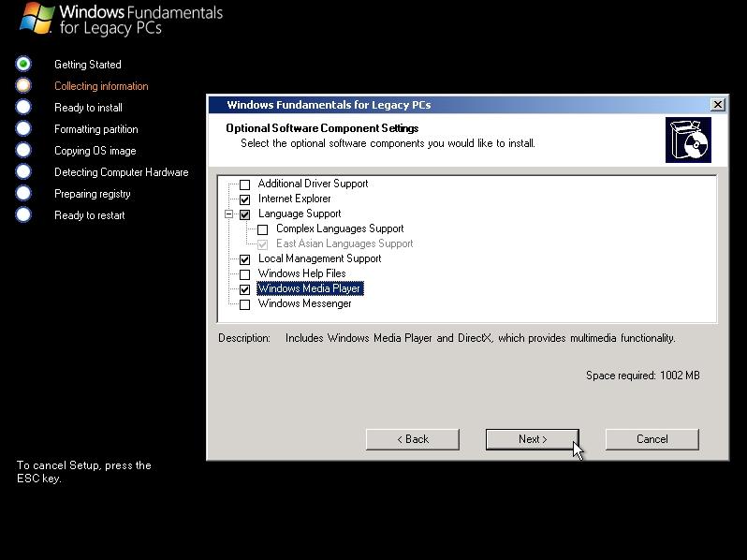
Task: Click the 'Ready to install' text
Action: (x=88, y=108)
